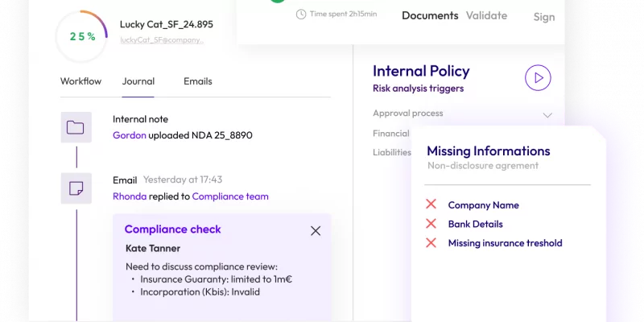Click the Yesterday at 17:43 timestamp
This screenshot has height=322, width=644.
click(x=183, y=180)
